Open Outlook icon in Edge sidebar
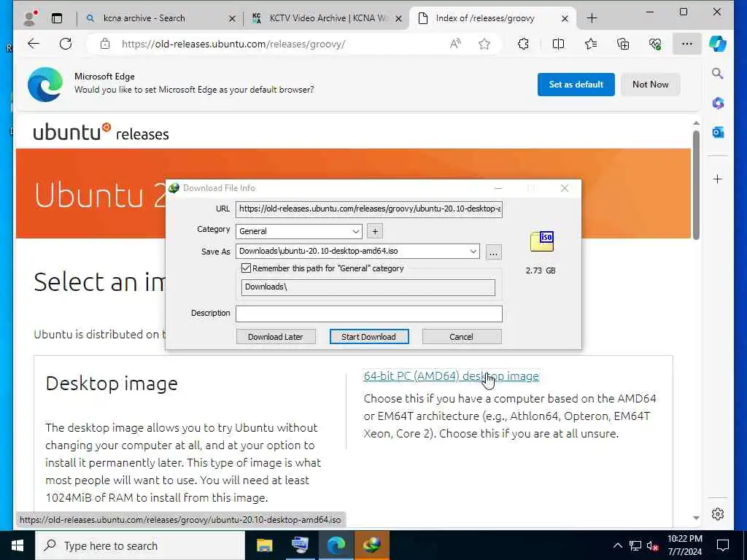 coord(718,132)
